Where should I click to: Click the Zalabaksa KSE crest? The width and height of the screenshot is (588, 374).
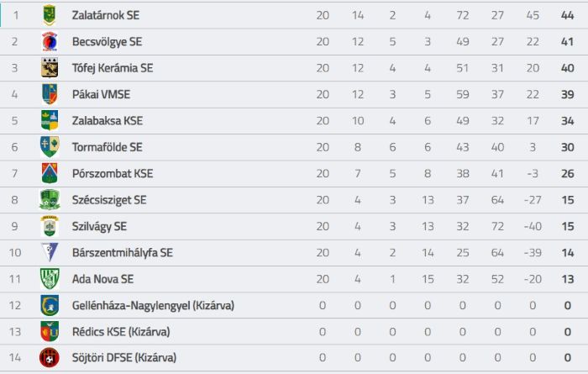(x=50, y=120)
